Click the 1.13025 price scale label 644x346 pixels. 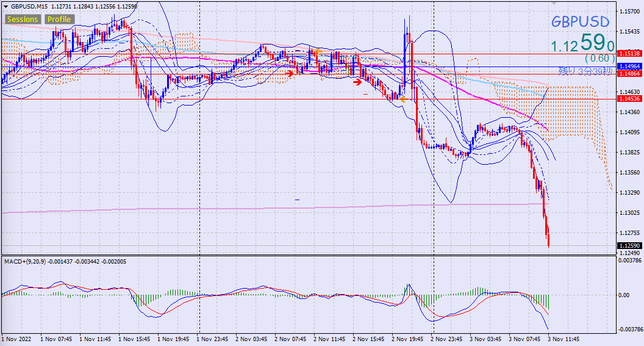pos(629,212)
